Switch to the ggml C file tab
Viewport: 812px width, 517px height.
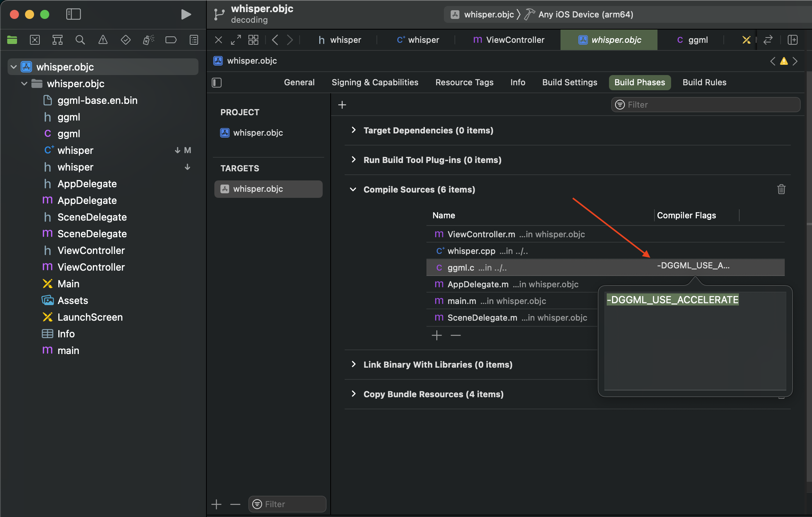tap(692, 40)
